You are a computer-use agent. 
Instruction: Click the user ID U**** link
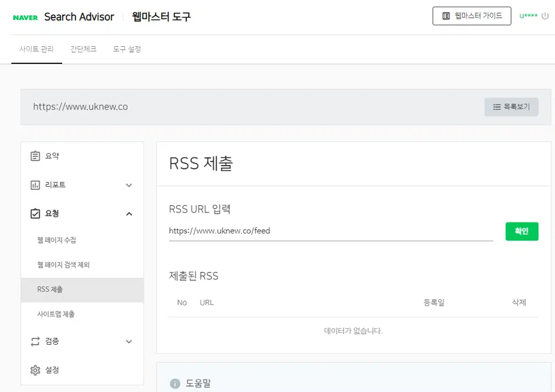tap(528, 16)
